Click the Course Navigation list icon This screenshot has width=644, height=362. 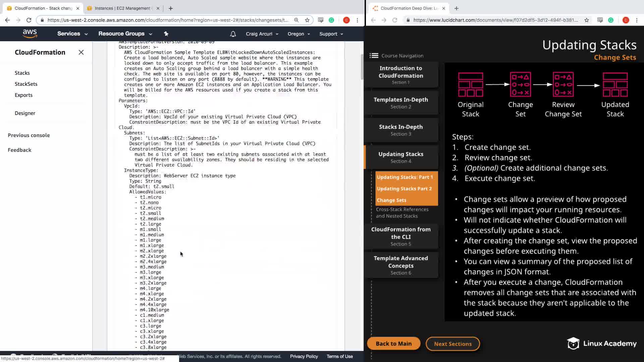[x=374, y=56]
